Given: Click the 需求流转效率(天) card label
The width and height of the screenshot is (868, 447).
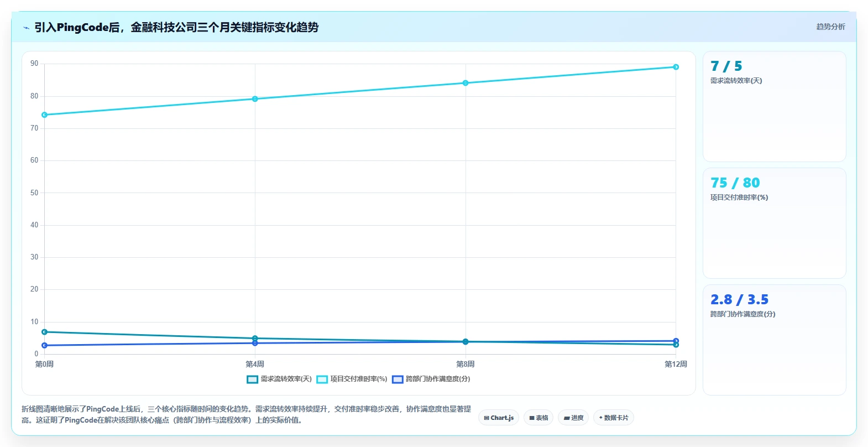Looking at the screenshot, I should click(736, 81).
